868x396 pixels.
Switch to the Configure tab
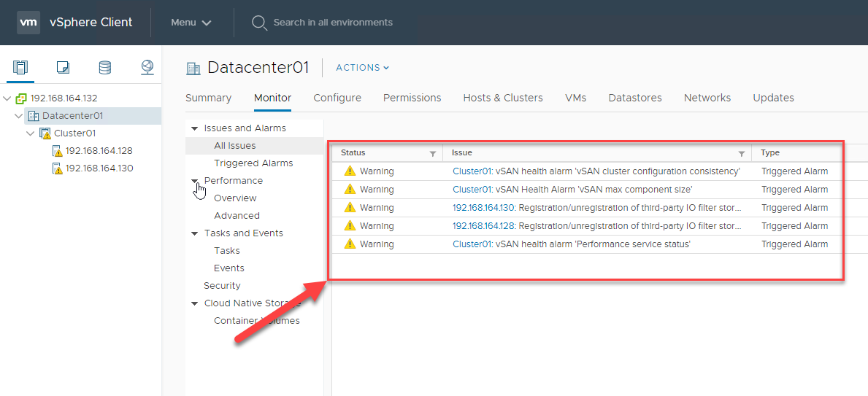(337, 98)
